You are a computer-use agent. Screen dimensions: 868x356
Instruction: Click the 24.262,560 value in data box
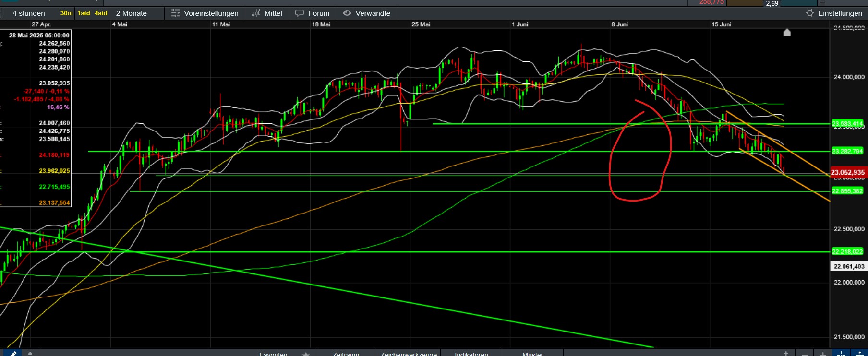[54, 44]
